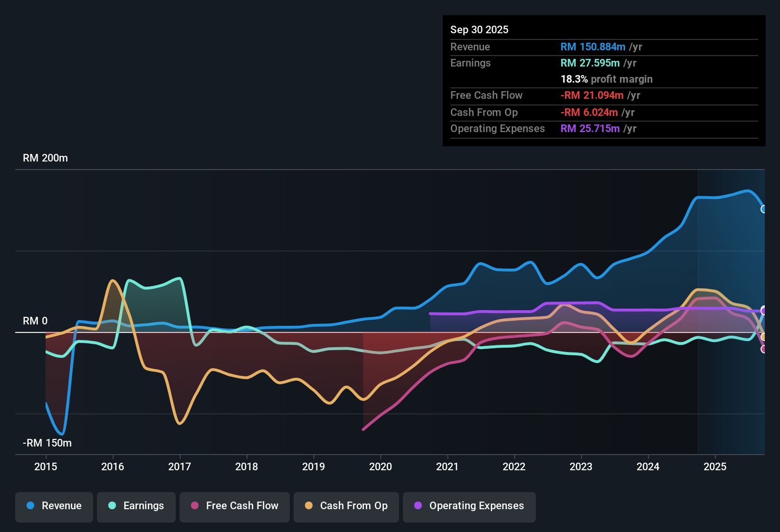The width and height of the screenshot is (780, 532).
Task: Click the blue Revenue dot icon in legend
Action: point(30,506)
